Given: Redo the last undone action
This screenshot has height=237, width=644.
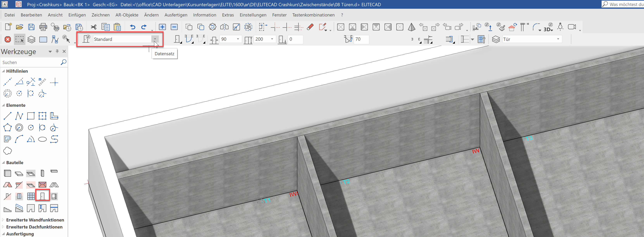Looking at the screenshot, I should pos(144,27).
